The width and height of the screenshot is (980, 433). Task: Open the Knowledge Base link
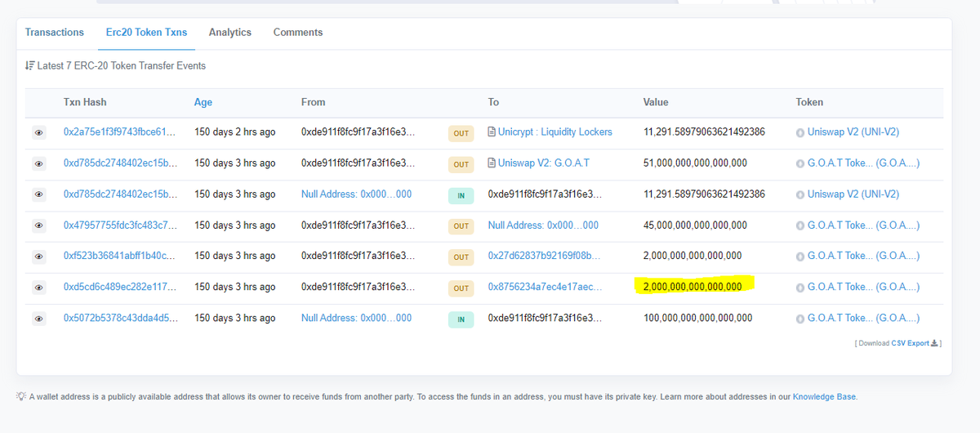point(824,397)
